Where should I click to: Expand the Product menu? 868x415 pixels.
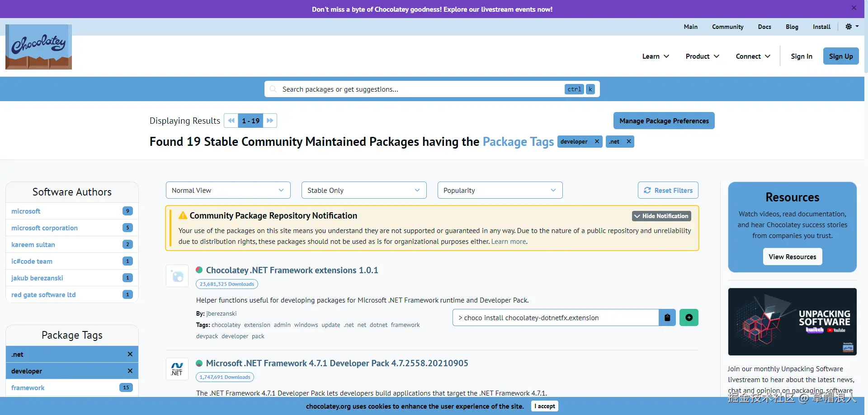703,56
